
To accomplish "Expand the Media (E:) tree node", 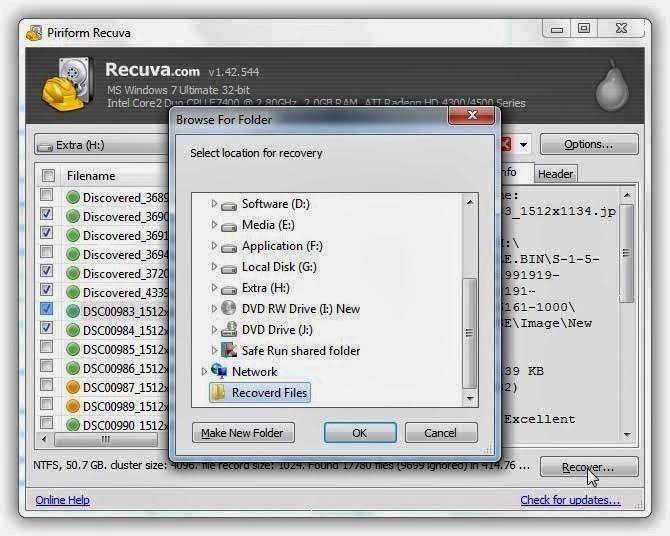I will tap(214, 224).
